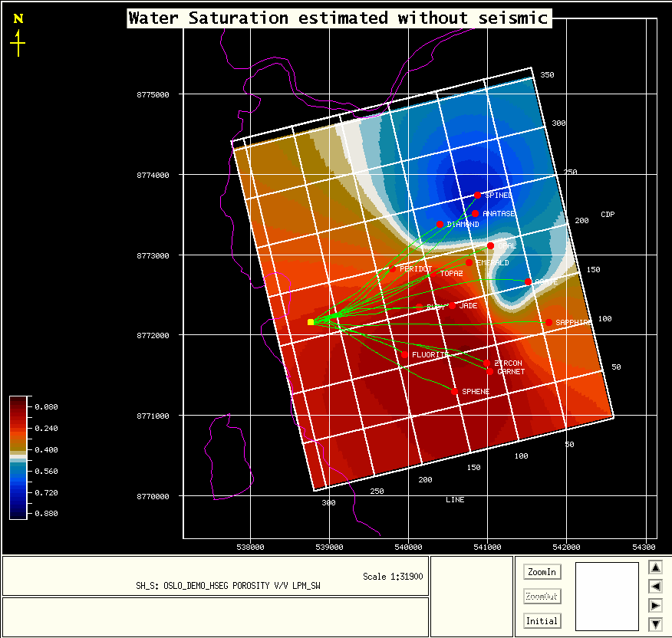Screen dimensions: 672x638
Task: Click the greyed-out ZoomOut button
Action: click(x=542, y=597)
